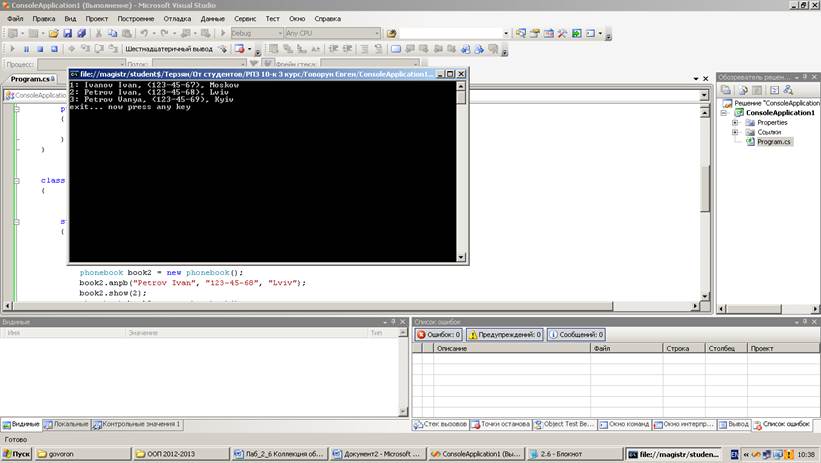
Task: Expand the Properties node in solution tree
Action: click(x=736, y=122)
